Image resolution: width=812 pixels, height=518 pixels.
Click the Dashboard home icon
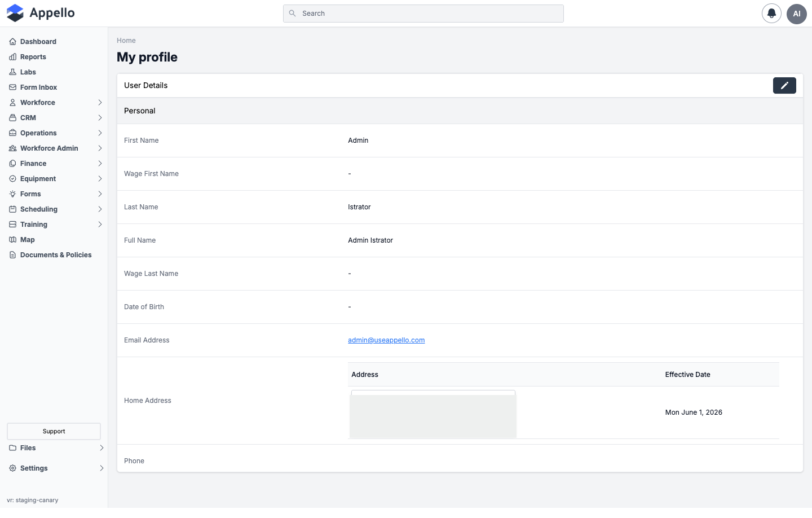pyautogui.click(x=12, y=42)
